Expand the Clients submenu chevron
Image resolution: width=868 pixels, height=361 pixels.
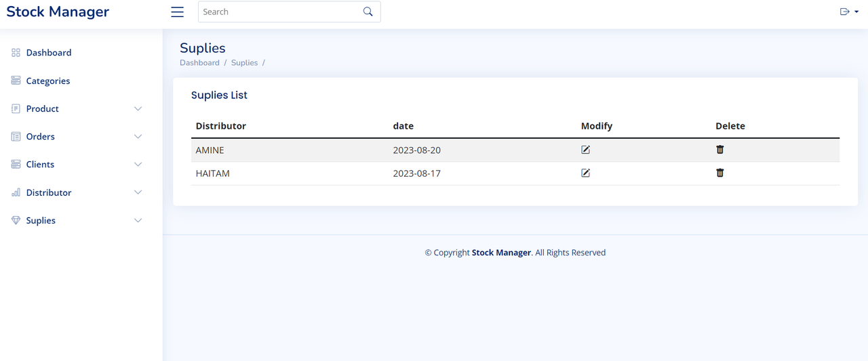click(138, 165)
